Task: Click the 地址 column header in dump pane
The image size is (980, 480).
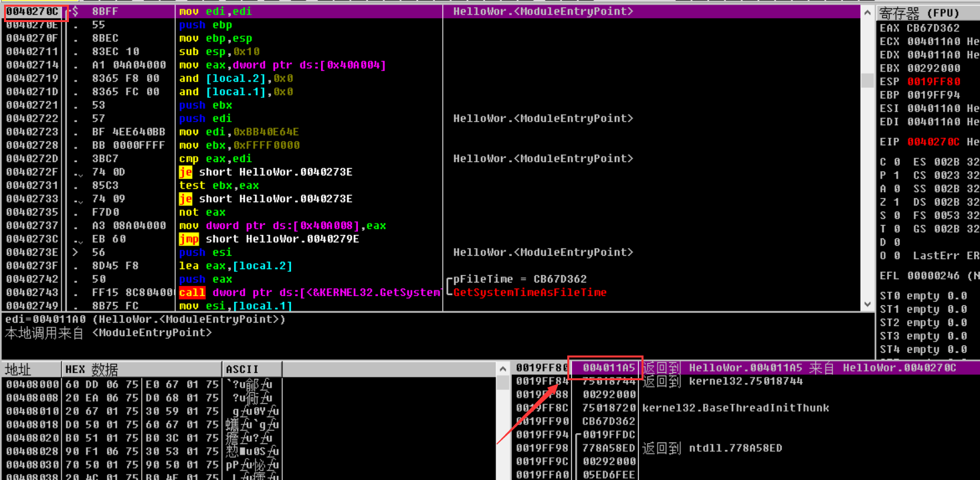Action: coord(31,369)
